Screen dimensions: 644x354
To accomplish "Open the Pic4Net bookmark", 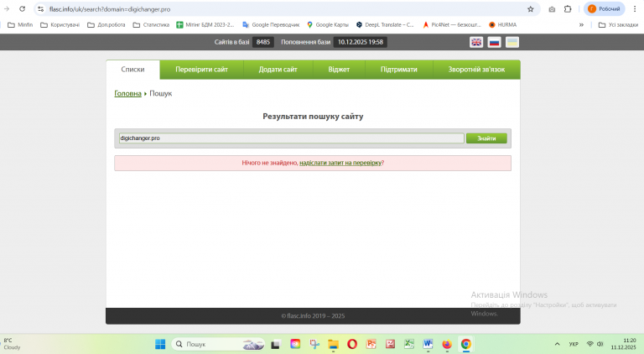I will (452, 24).
